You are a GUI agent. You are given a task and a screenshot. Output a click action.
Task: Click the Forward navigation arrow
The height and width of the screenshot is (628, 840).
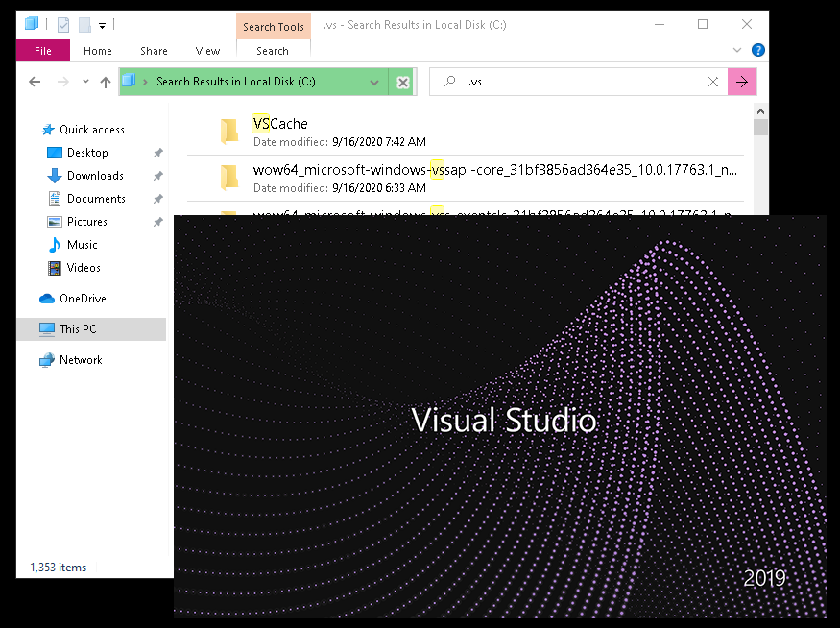pos(63,82)
